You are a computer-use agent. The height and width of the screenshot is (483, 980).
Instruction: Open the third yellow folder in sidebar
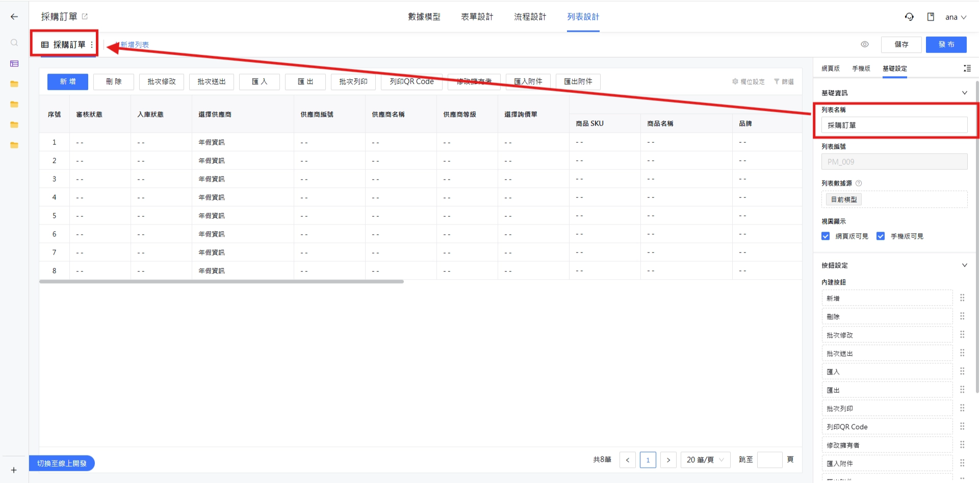(14, 125)
